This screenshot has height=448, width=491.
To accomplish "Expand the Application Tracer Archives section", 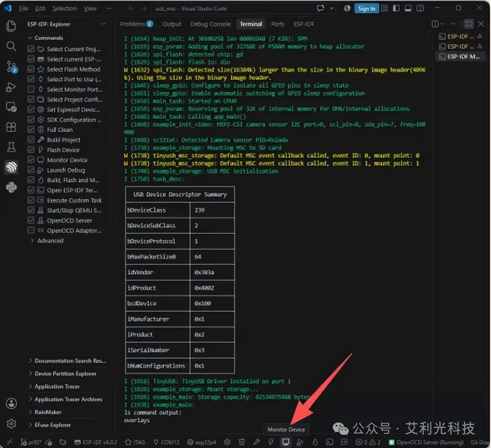I will [66, 399].
